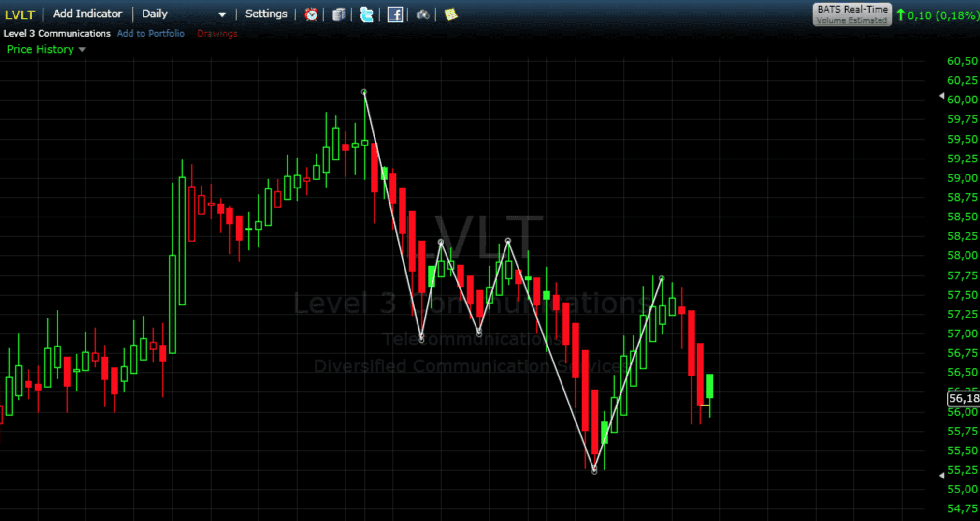Click the 54,75 price axis label

pyautogui.click(x=963, y=508)
